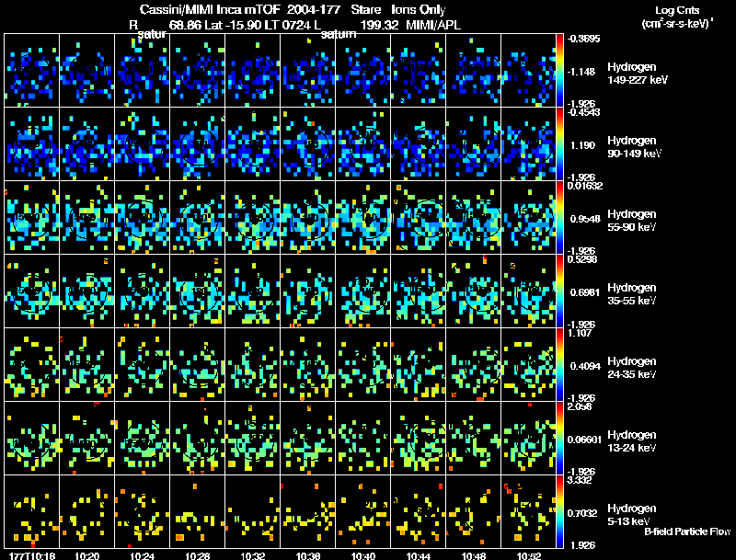Click the time axis label '10:40'
The width and height of the screenshot is (736, 560).
click(x=363, y=555)
